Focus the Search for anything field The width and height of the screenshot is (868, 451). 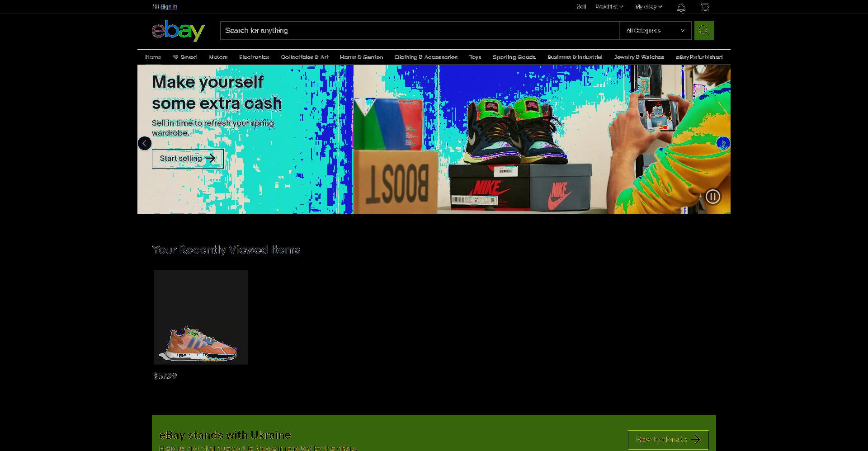(x=420, y=31)
